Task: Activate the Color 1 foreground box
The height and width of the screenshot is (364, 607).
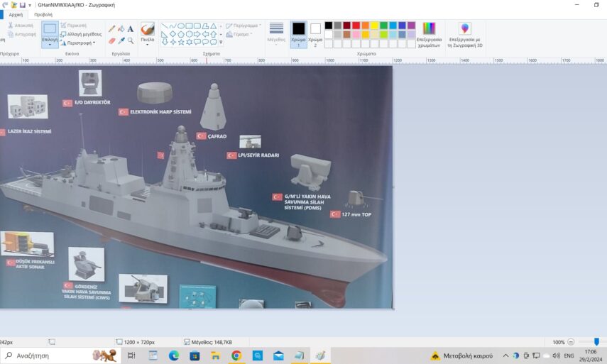Action: pyautogui.click(x=299, y=32)
